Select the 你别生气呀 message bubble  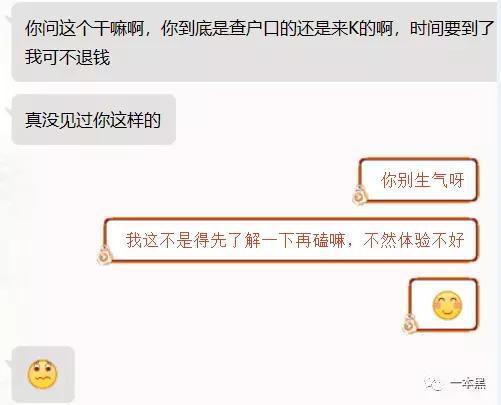(418, 180)
